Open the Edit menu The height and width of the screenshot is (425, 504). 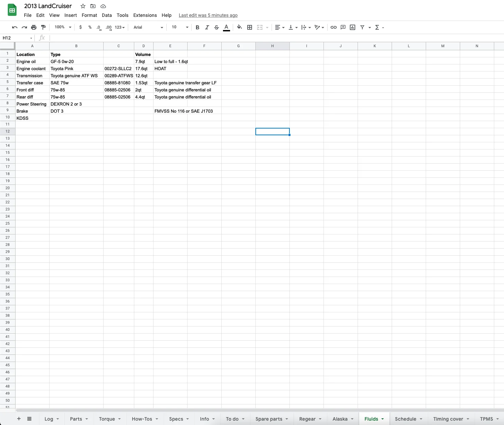point(40,15)
